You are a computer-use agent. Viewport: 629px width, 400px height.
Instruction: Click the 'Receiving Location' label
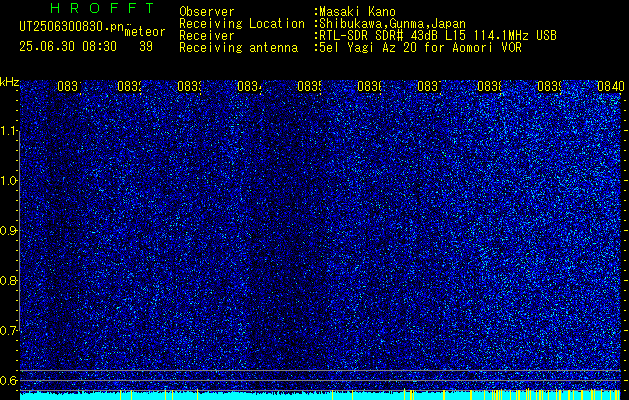tap(242, 24)
